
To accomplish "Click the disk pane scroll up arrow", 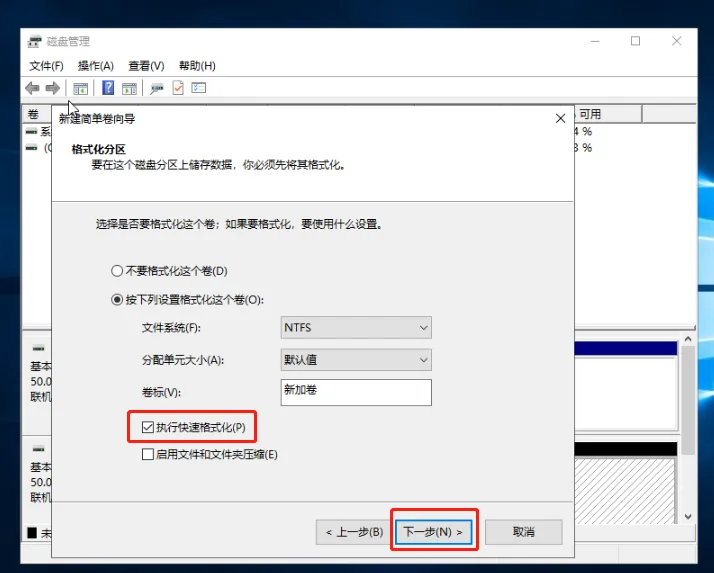I will [688, 339].
